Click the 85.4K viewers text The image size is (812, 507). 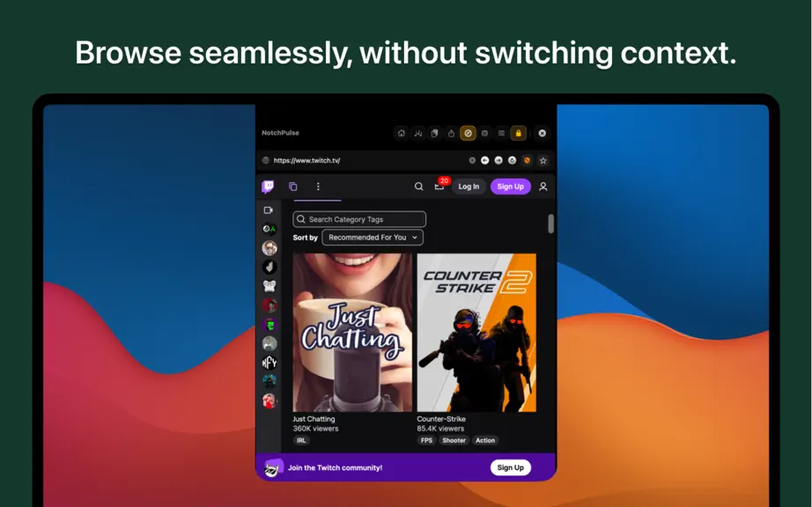click(440, 429)
